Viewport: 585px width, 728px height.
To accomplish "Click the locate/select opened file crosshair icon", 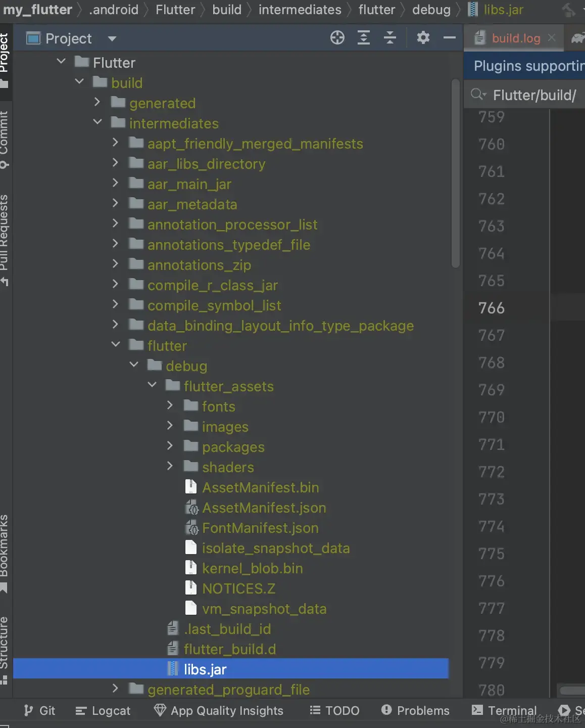I will click(x=337, y=37).
